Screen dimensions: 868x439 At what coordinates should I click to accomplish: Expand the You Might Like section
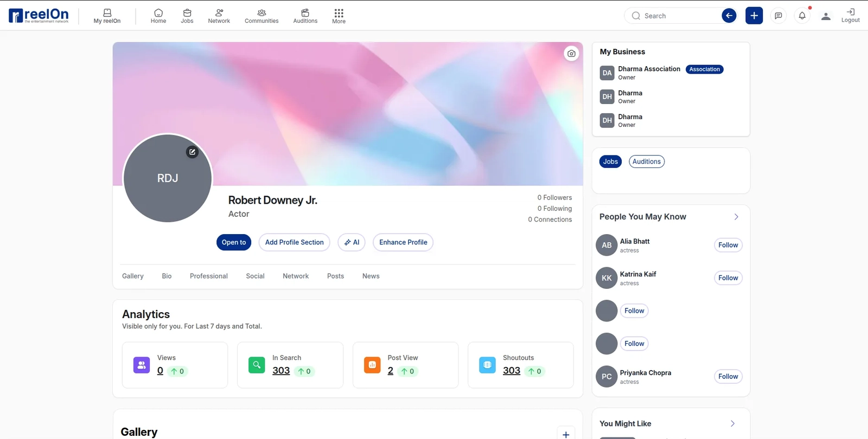[x=732, y=424]
